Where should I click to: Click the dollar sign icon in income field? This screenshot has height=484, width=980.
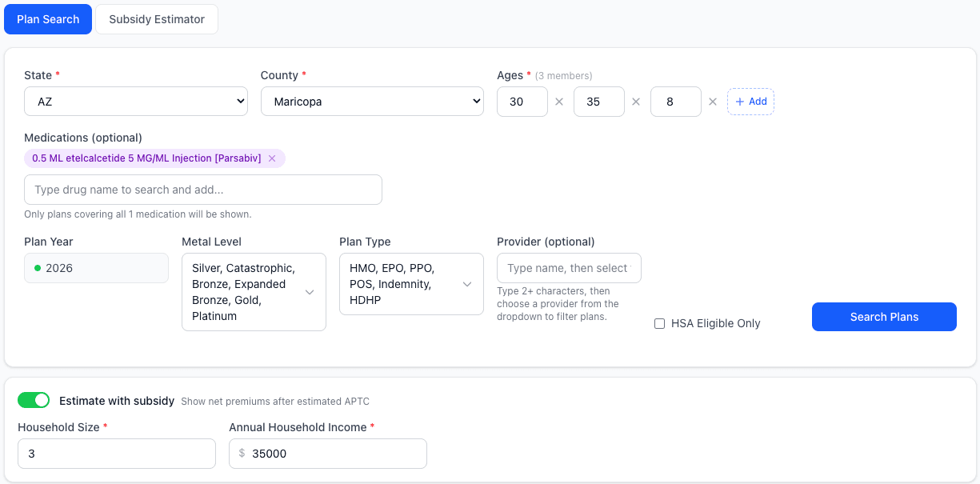242,454
